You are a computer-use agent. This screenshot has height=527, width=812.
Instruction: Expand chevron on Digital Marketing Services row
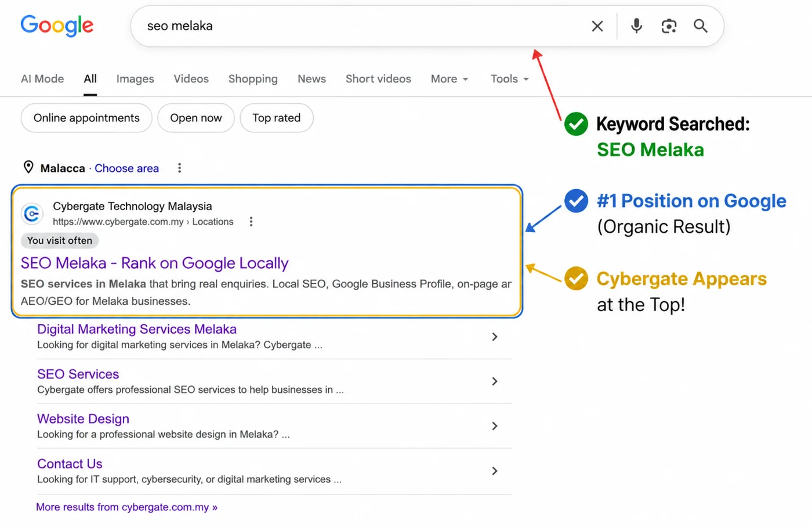[495, 337]
